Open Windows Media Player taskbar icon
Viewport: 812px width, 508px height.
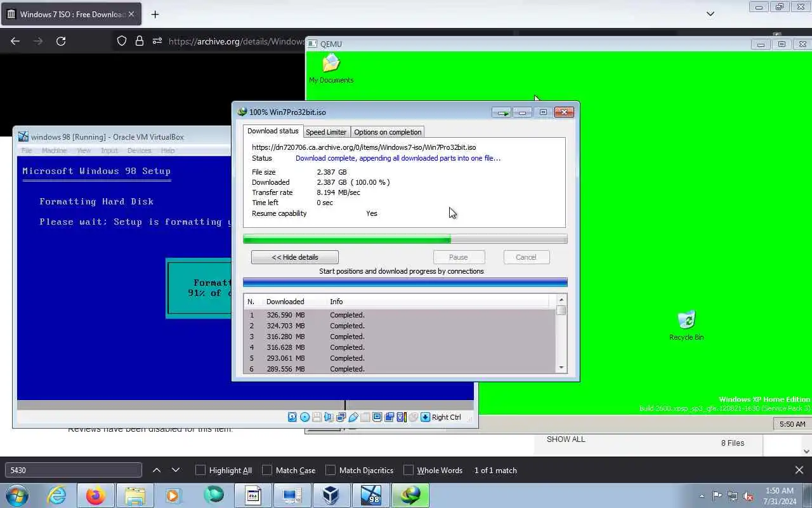click(174, 495)
